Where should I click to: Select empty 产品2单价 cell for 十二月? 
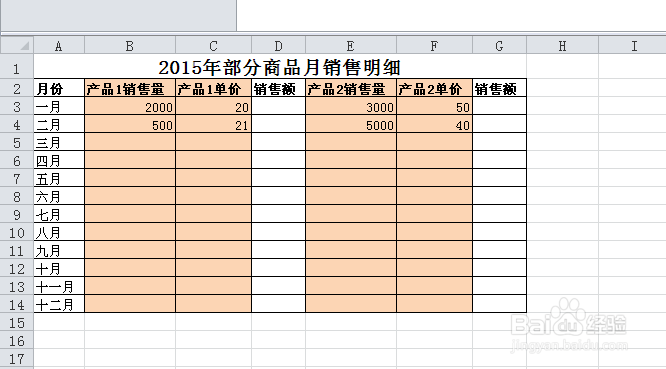435,304
